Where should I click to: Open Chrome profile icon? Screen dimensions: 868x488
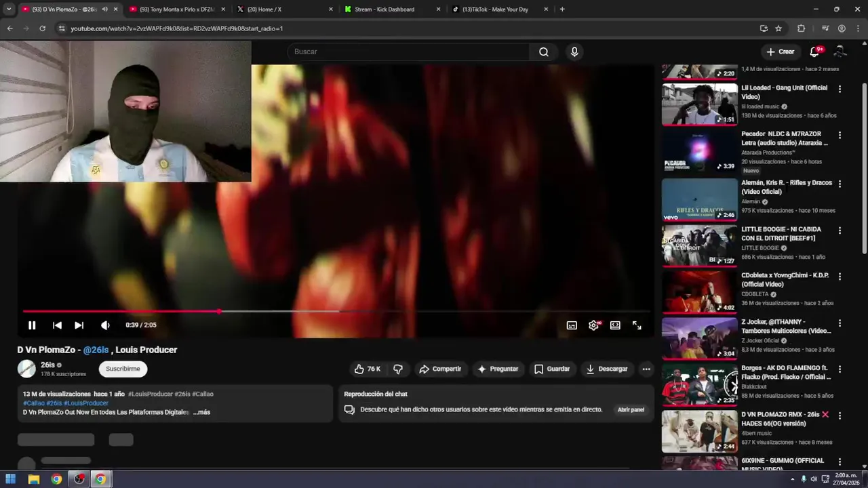click(x=842, y=28)
